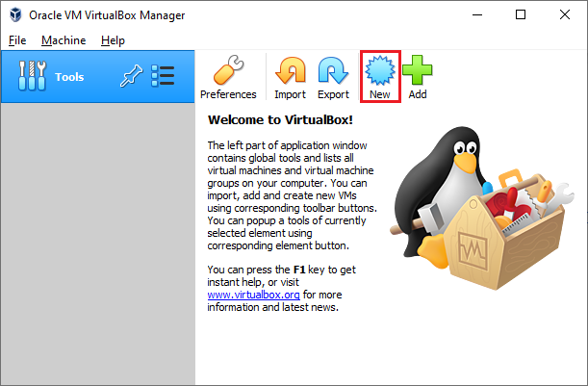Viewport: 588px width, 386px height.
Task: Open the File menu
Action: click(17, 40)
